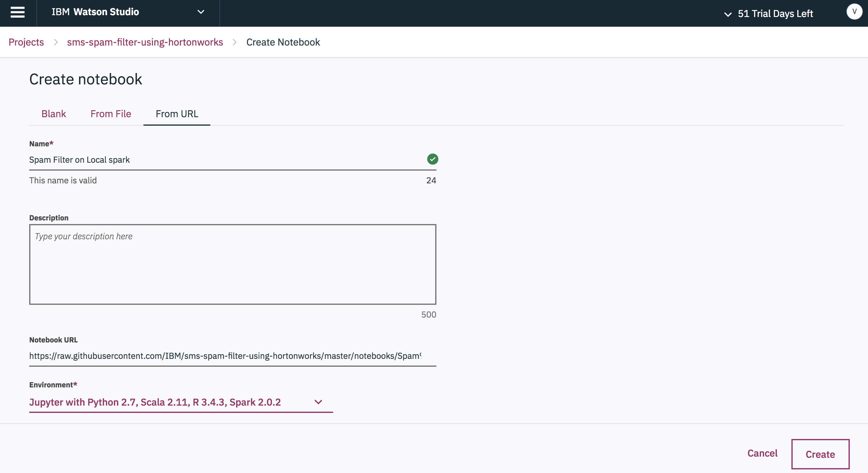
Task: Click the Cancel button
Action: pyautogui.click(x=762, y=453)
